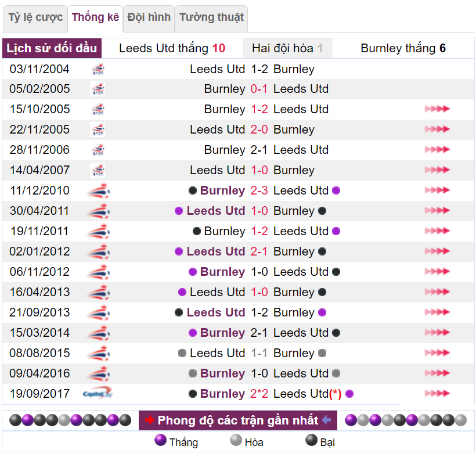Open the Leeds Utd link in 21/09/2013 row

[x=216, y=312]
